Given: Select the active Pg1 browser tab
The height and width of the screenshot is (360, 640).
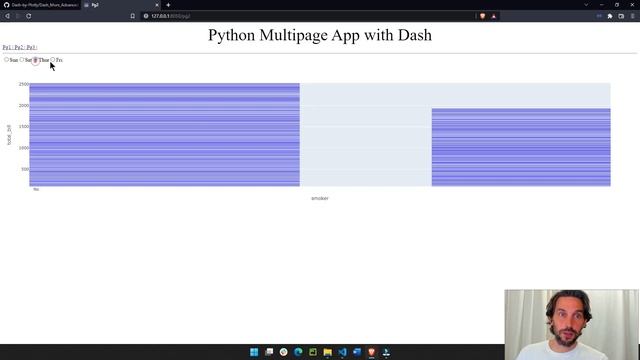Looking at the screenshot, I should [121, 5].
